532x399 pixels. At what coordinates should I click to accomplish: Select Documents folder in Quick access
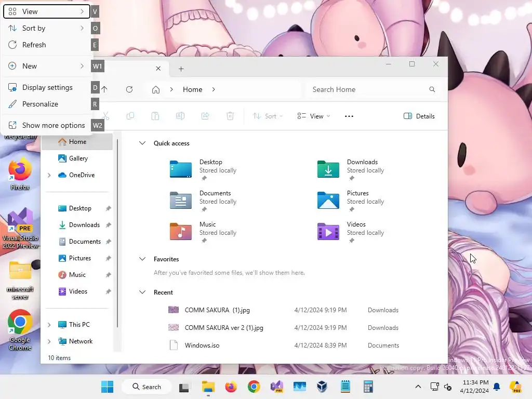coord(204,201)
